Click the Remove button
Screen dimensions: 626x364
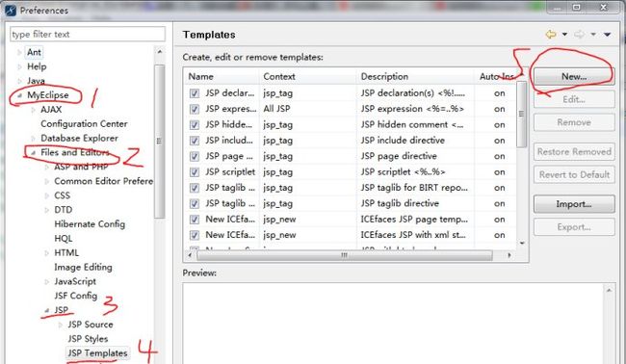[574, 122]
